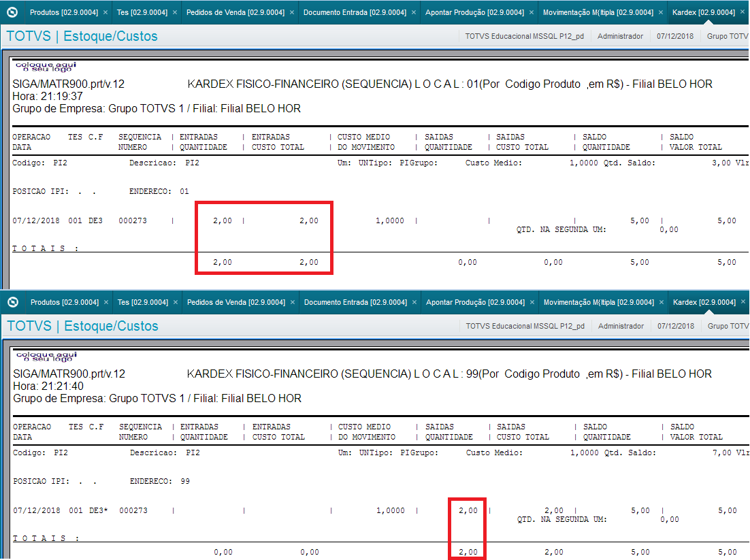Viewport: 750px width, 560px height.
Task: Click Qtd. Saldo value 3,00 in upper report
Action: coord(721,163)
